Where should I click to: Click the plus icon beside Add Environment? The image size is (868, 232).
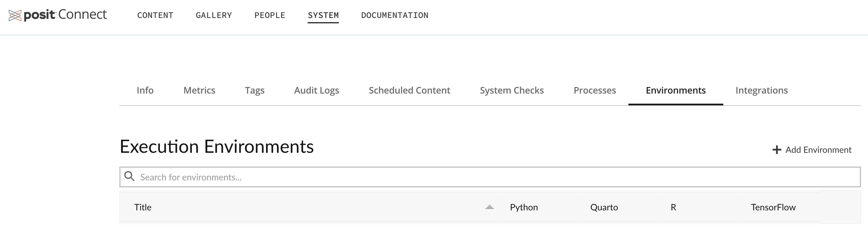pos(777,150)
